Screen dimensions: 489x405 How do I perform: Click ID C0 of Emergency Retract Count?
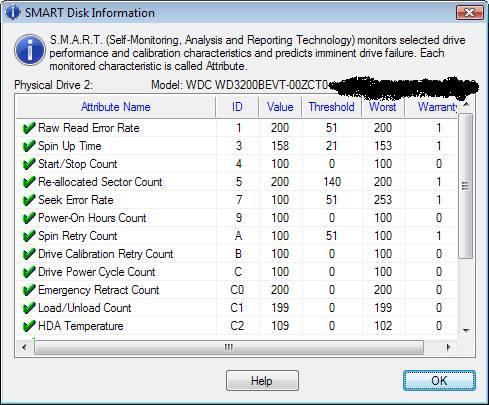(x=237, y=290)
